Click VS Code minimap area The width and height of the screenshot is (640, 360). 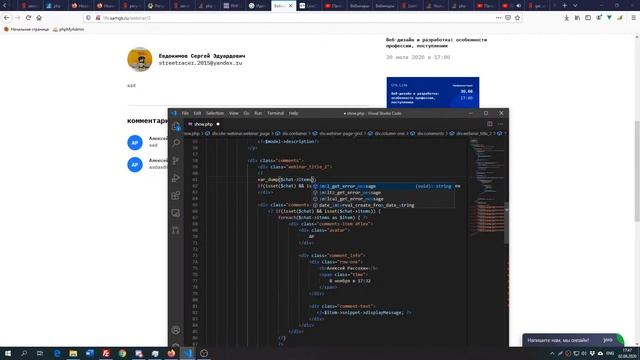point(486,188)
